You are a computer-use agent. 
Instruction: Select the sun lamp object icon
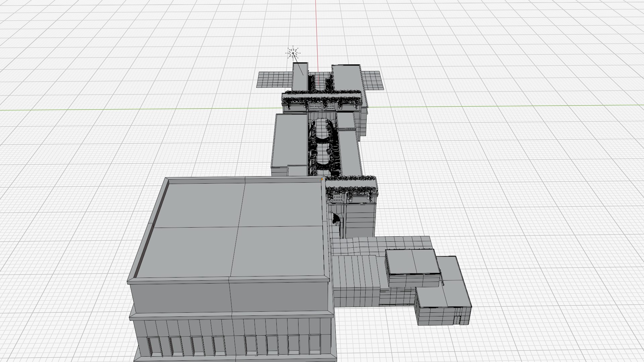[293, 53]
